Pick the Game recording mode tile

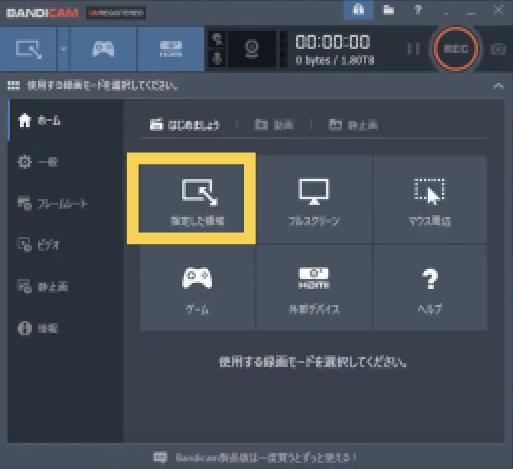click(197, 288)
